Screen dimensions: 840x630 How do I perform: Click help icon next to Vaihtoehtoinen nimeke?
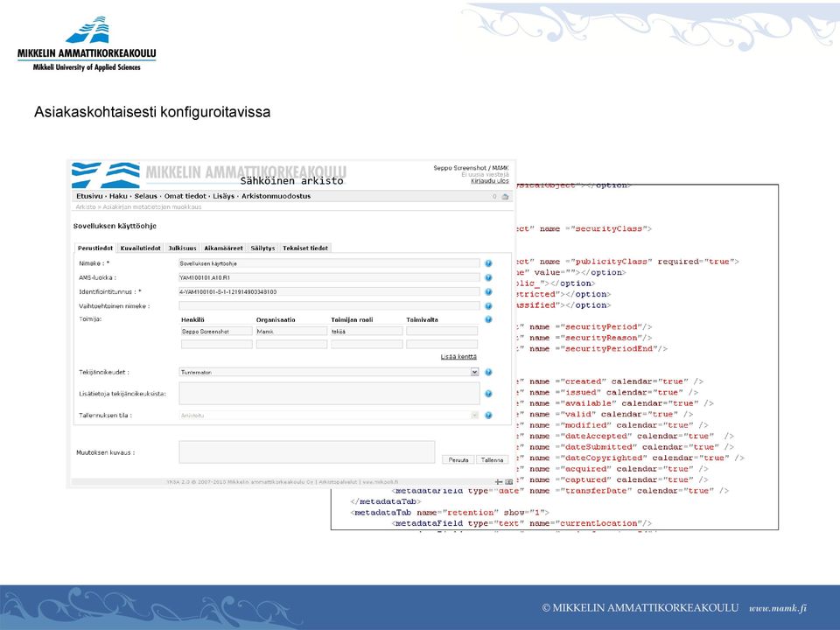click(x=488, y=306)
